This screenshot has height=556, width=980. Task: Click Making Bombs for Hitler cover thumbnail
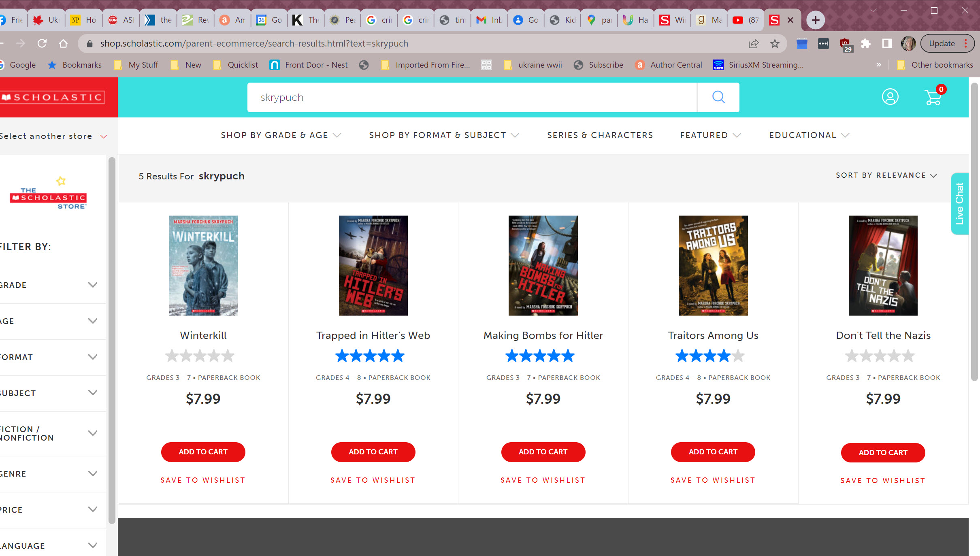click(543, 266)
